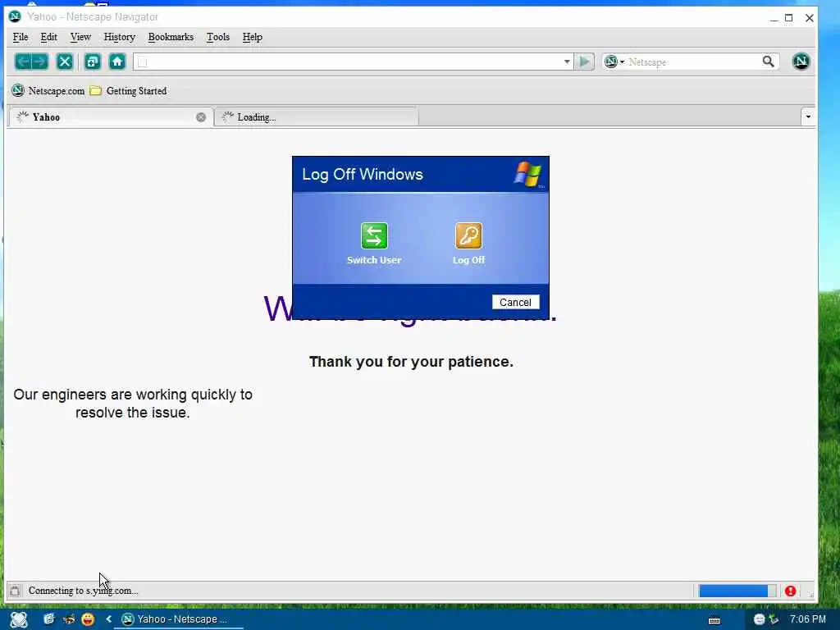840x630 pixels.
Task: Collapse quick launch with the chevron arrow
Action: coord(109,619)
